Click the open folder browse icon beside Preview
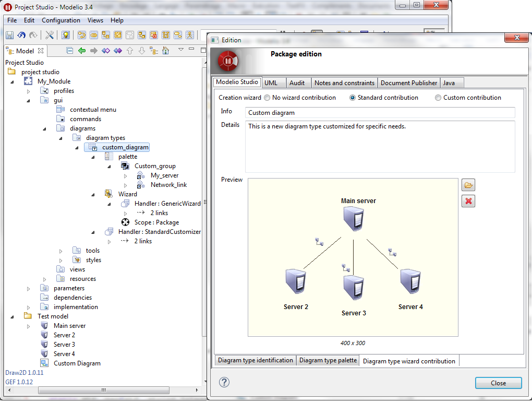The height and width of the screenshot is (402, 532). 468,185
